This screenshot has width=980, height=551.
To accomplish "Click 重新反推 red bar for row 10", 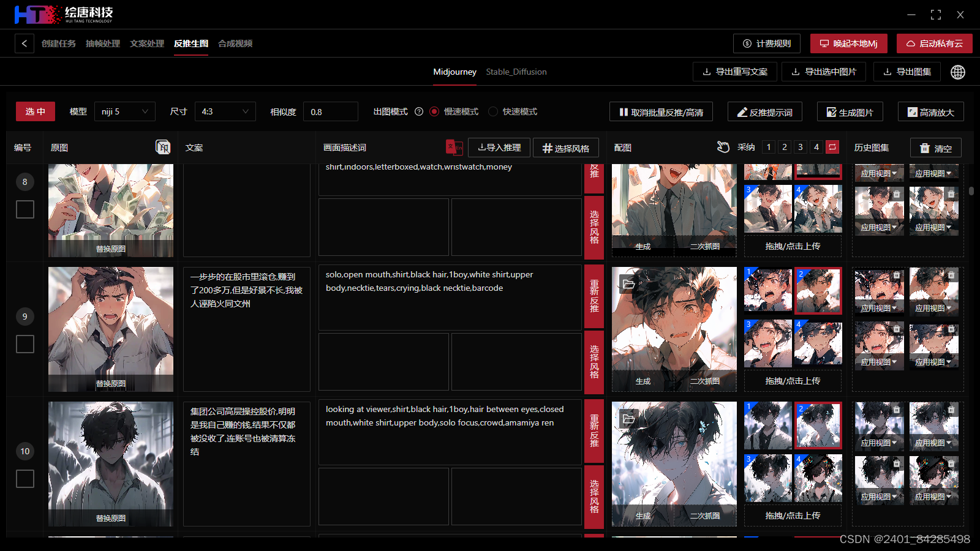I will coord(594,431).
